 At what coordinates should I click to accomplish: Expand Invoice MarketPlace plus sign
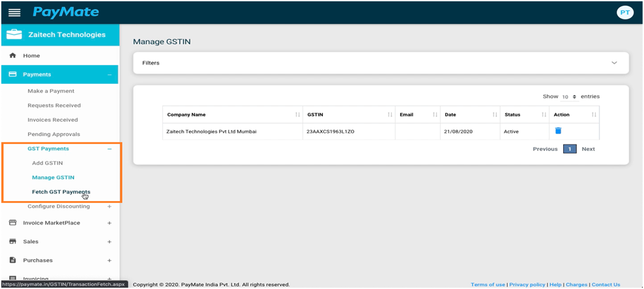(x=110, y=223)
